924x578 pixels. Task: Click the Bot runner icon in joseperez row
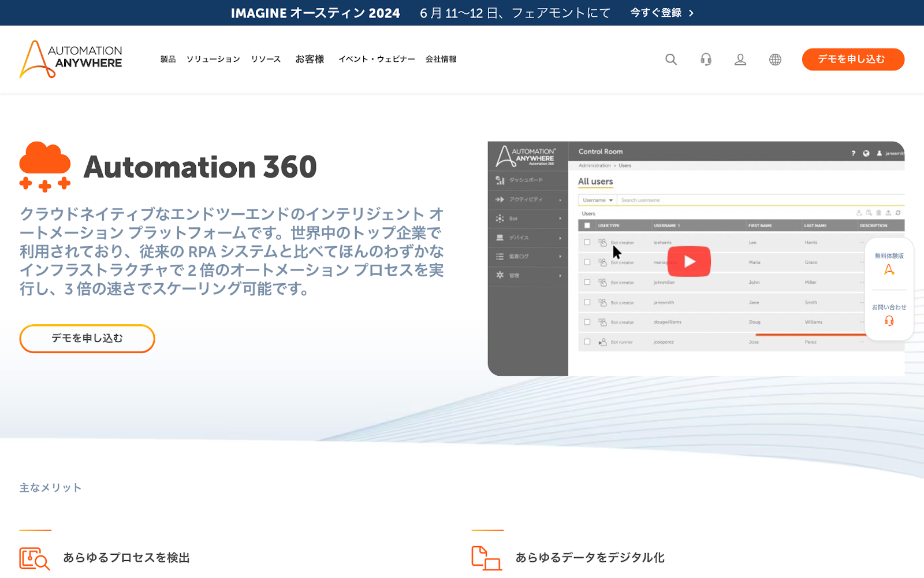point(602,342)
